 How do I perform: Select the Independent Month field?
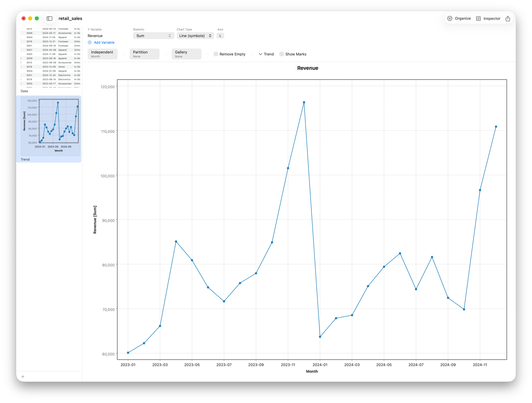pyautogui.click(x=102, y=54)
